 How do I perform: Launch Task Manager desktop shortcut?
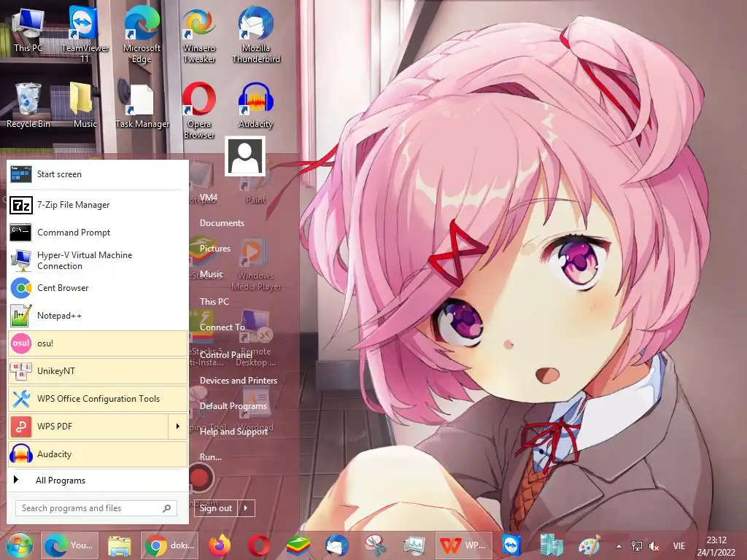(x=142, y=106)
